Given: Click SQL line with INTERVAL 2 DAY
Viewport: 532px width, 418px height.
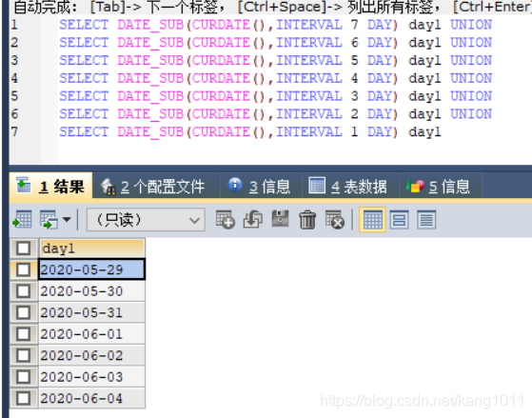Looking at the screenshot, I should 275,114.
